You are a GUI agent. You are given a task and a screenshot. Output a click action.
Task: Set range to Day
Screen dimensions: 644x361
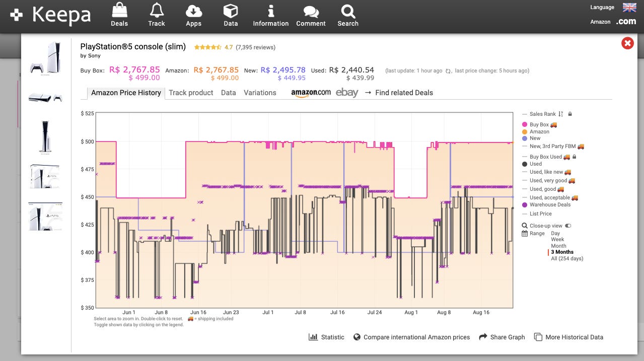(555, 234)
